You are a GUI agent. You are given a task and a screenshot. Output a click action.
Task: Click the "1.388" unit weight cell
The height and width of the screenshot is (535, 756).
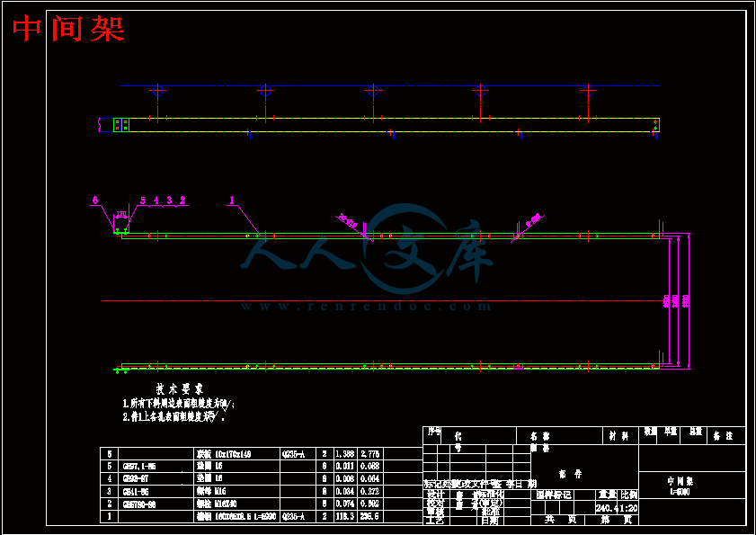click(344, 454)
